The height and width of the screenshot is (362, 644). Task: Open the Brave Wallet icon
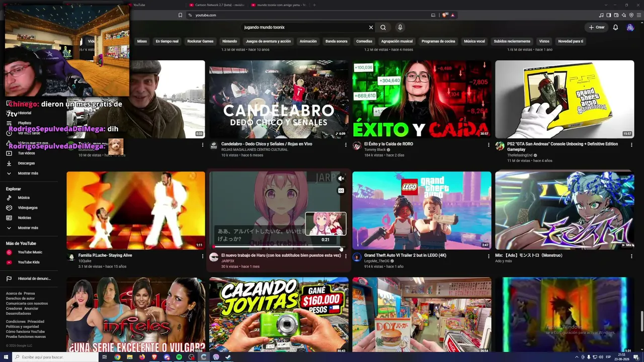tap(616, 15)
